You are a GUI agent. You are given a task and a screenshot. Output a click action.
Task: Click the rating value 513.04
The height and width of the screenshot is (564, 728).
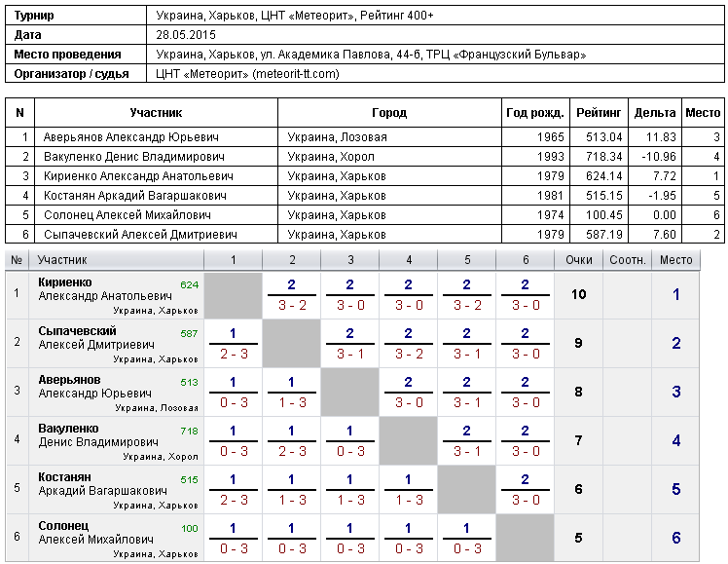pyautogui.click(x=603, y=137)
